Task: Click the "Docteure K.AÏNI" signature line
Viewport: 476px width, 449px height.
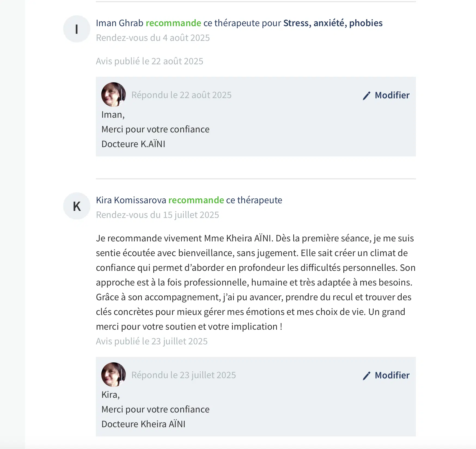Action: (133, 144)
